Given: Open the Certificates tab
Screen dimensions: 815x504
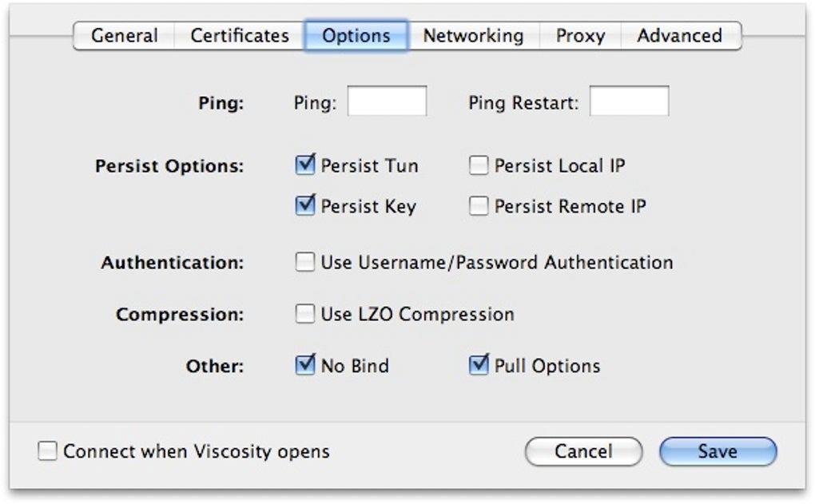Looking at the screenshot, I should point(239,36).
